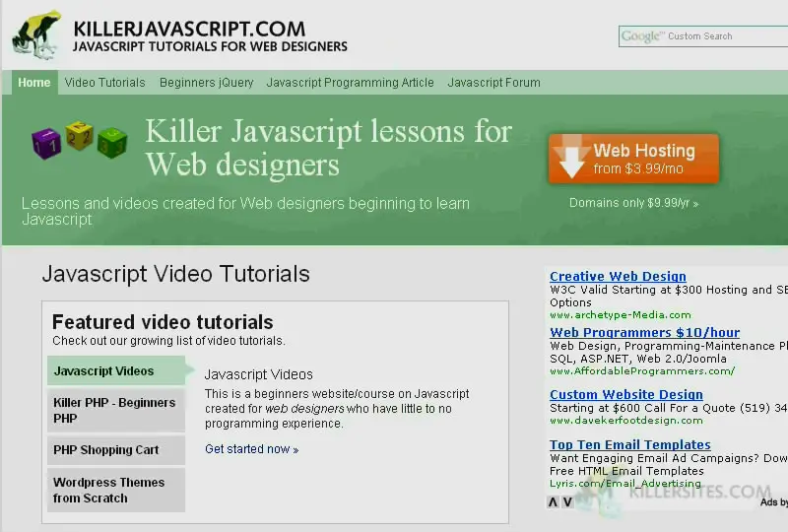788x532 pixels.
Task: Open the Home tab
Action: [x=34, y=83]
